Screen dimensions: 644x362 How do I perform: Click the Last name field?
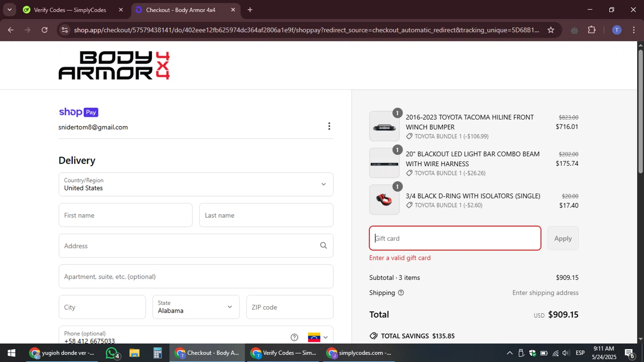point(266,215)
